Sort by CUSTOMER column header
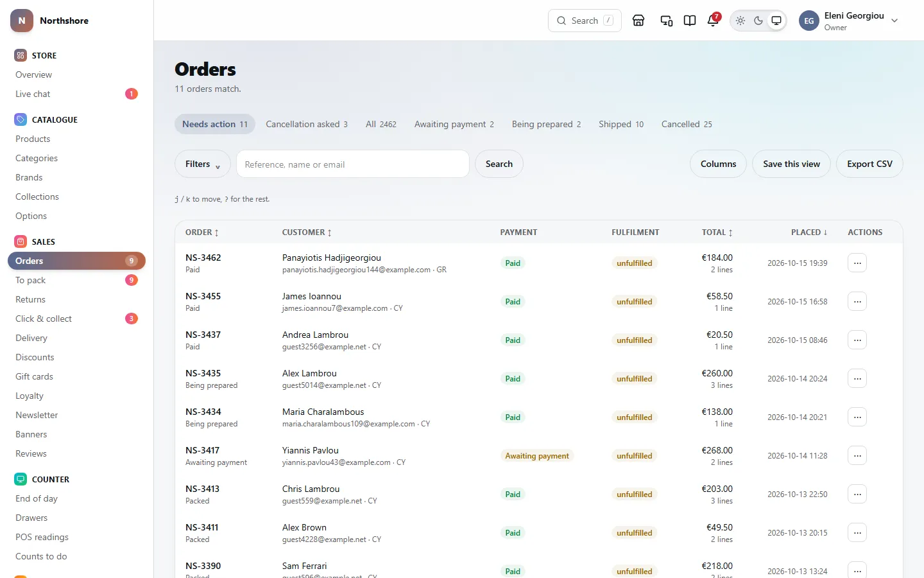 tap(307, 232)
